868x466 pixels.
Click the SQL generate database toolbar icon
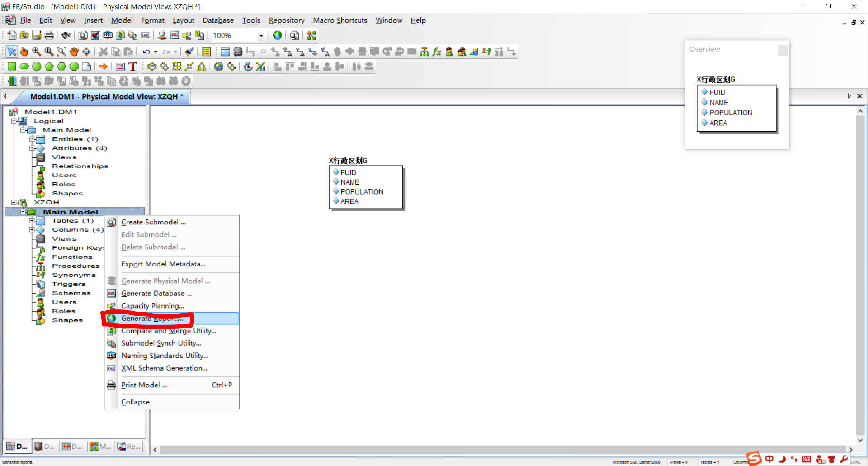coord(175,35)
